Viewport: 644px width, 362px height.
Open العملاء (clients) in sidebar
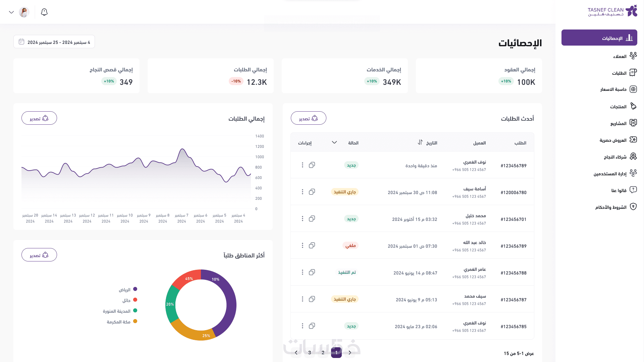(620, 56)
